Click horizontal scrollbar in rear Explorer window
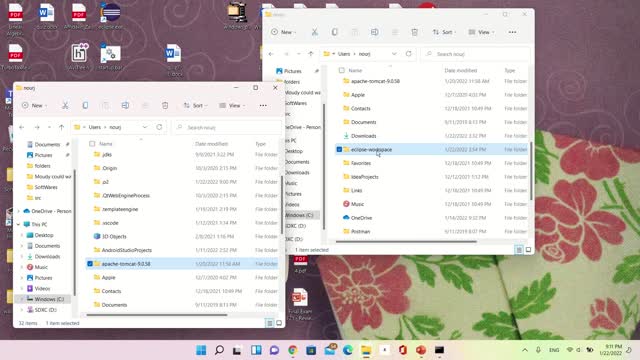Viewport: 640px width, 360px height. pos(406,241)
